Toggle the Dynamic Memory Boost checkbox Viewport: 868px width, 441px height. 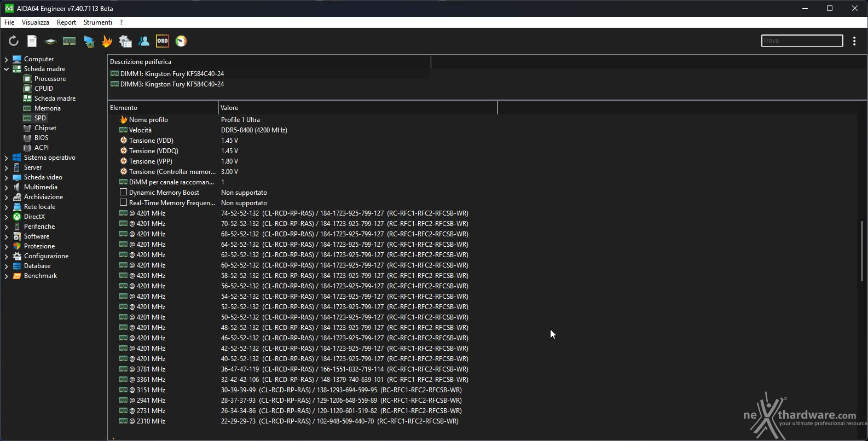pos(124,192)
